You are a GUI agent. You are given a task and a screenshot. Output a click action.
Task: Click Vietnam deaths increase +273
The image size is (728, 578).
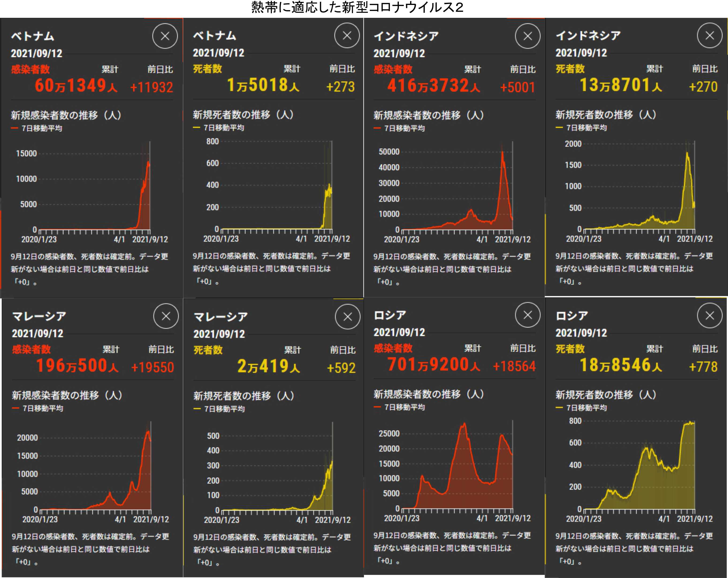tap(340, 87)
